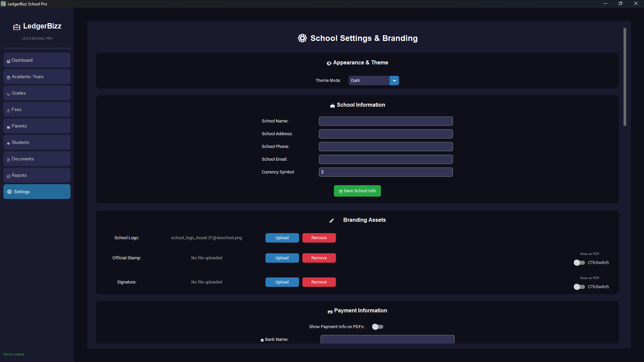Click the Parents people icon
The height and width of the screenshot is (362, 644).
(8, 127)
